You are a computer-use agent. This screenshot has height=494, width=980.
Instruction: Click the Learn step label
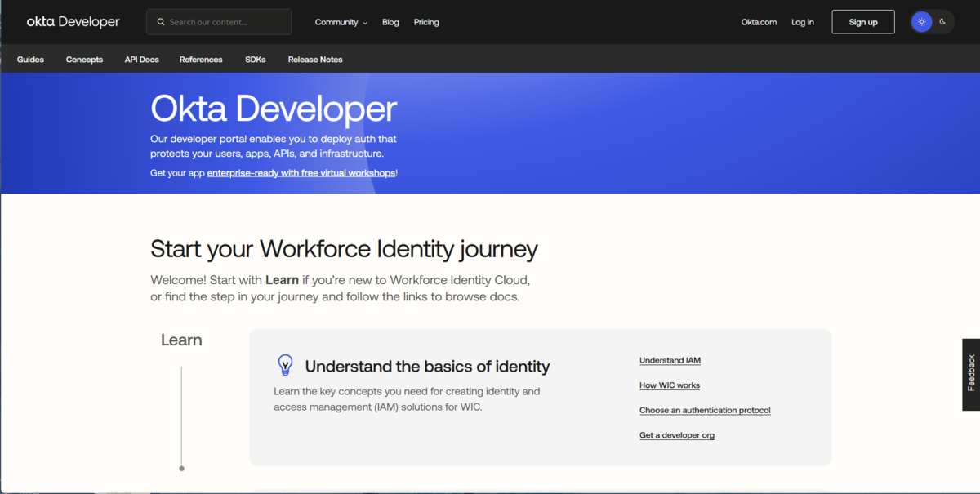point(181,340)
